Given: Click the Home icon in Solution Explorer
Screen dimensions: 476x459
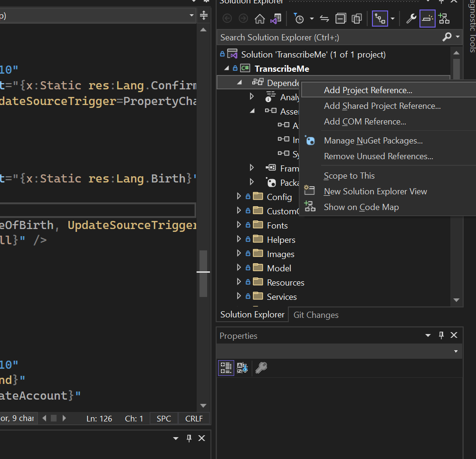Looking at the screenshot, I should point(259,19).
